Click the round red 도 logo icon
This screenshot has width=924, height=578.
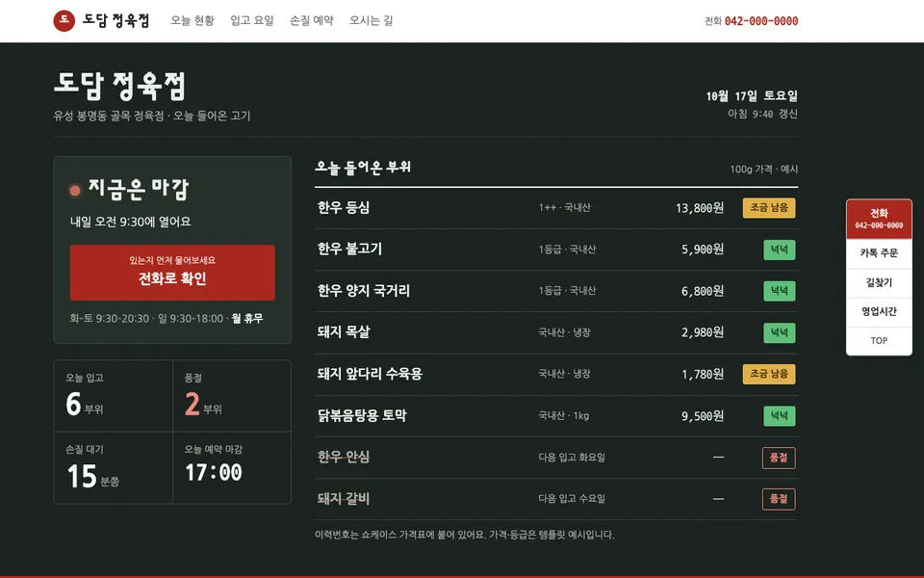pos(64,20)
